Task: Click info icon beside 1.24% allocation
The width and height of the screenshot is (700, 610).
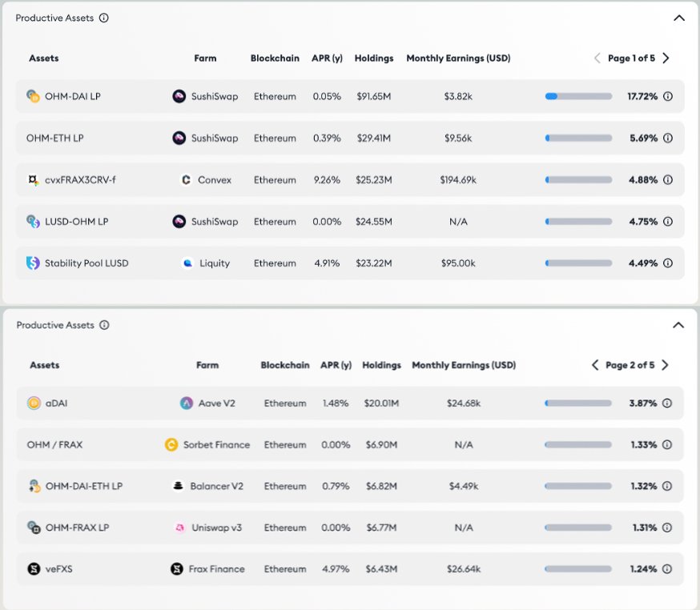Action: [667, 569]
